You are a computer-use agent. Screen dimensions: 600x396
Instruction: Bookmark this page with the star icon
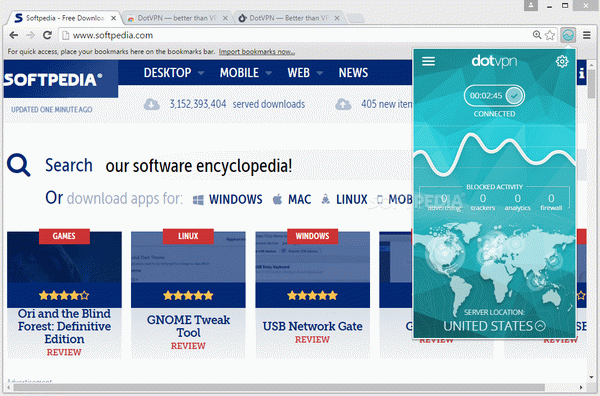coord(550,35)
